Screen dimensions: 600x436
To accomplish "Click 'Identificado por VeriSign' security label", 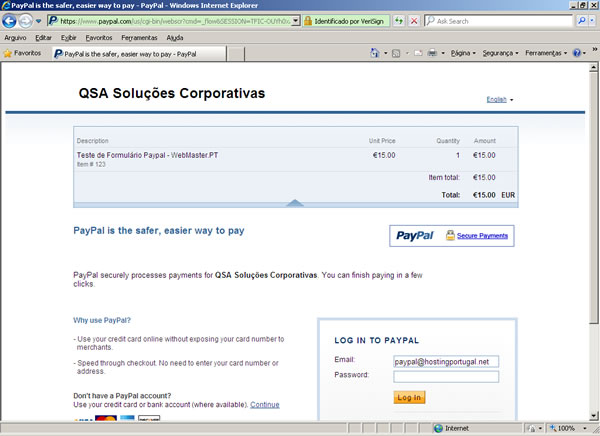I will click(x=349, y=21).
